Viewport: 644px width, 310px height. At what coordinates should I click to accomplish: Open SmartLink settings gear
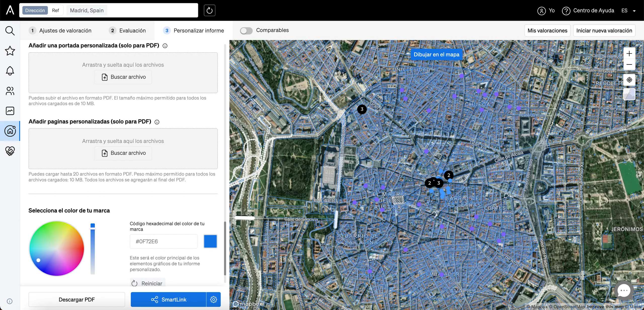tap(213, 299)
